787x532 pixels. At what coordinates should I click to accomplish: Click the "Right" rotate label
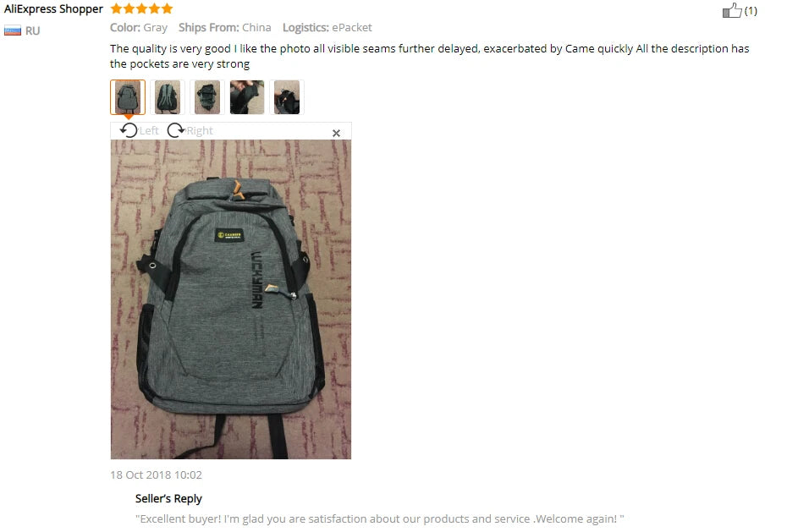tap(200, 131)
